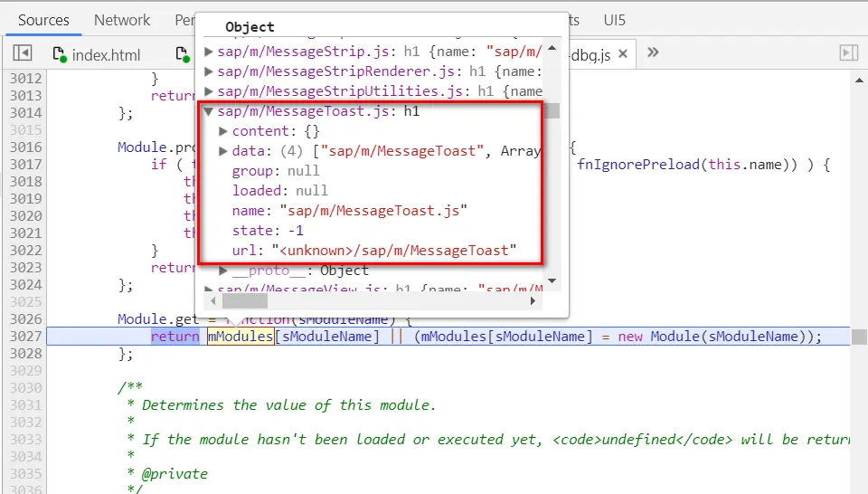The image size is (868, 494).
Task: Switch to the Sources panel tab
Action: tap(43, 21)
